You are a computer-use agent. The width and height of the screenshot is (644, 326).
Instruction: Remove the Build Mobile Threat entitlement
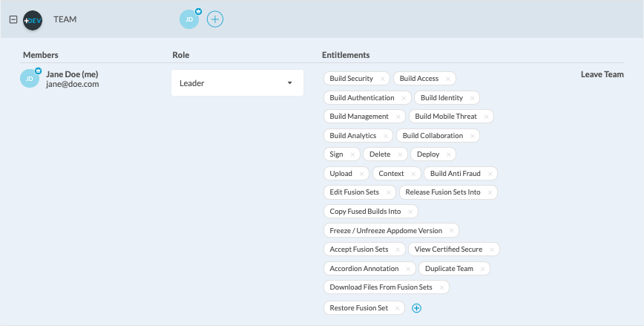pos(487,117)
